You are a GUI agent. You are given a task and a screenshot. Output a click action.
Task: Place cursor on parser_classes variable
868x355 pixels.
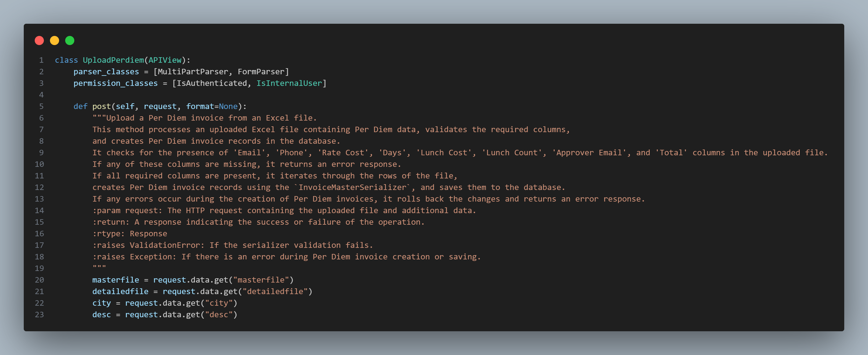point(106,72)
